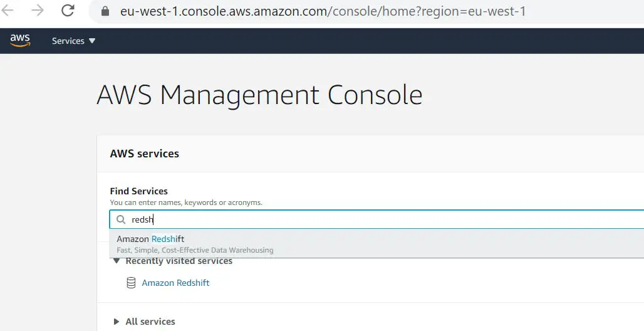Screen dimensions: 644x331
Task: Collapse the Recently visited services section
Action: [x=117, y=261]
